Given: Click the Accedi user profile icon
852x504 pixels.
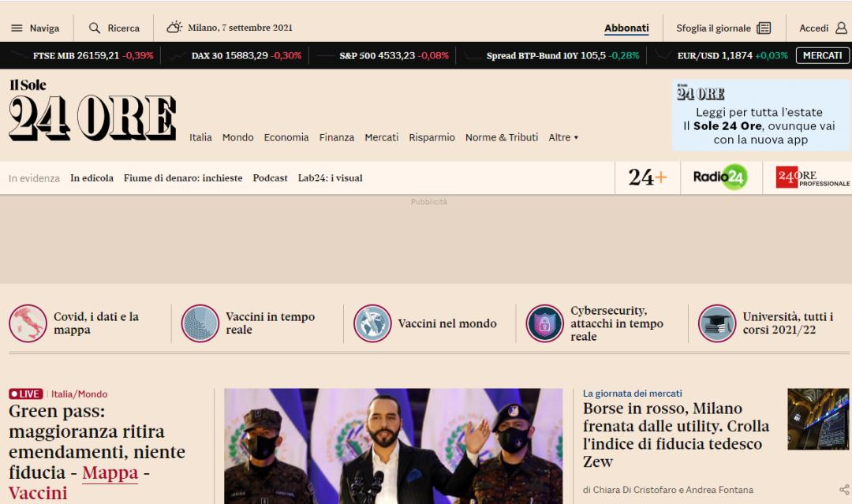Looking at the screenshot, I should tap(841, 28).
